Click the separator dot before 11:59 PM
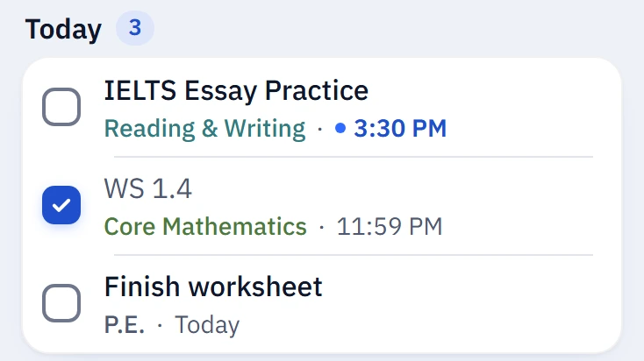The width and height of the screenshot is (644, 361). click(322, 227)
